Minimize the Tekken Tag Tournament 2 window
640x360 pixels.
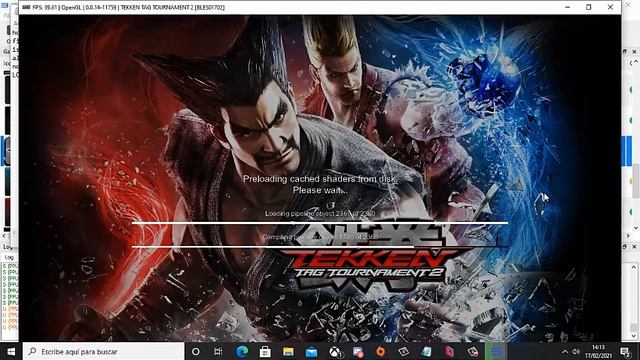click(x=567, y=7)
